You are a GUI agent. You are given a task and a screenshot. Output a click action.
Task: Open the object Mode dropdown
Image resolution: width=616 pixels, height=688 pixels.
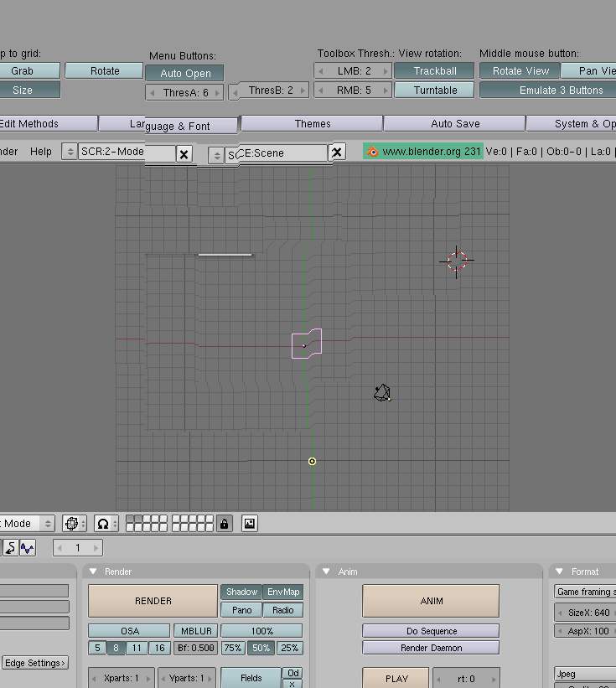[x=25, y=524]
